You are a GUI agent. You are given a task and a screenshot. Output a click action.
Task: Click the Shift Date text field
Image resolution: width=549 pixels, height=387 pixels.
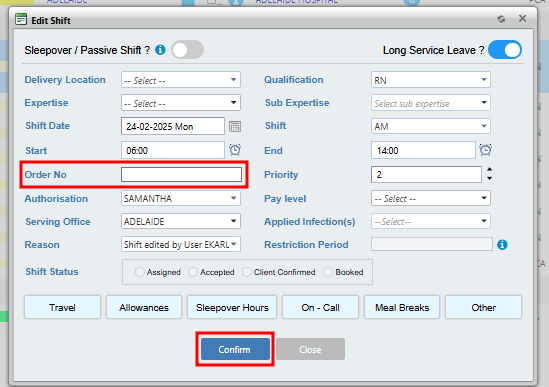click(173, 126)
